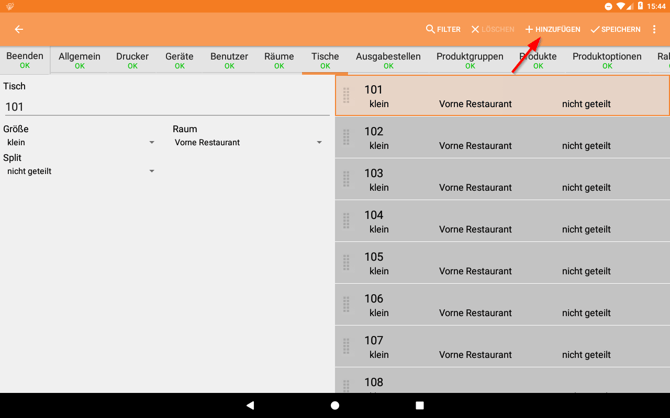Switch to the Drucker tab
This screenshot has height=418, width=670.
click(132, 60)
